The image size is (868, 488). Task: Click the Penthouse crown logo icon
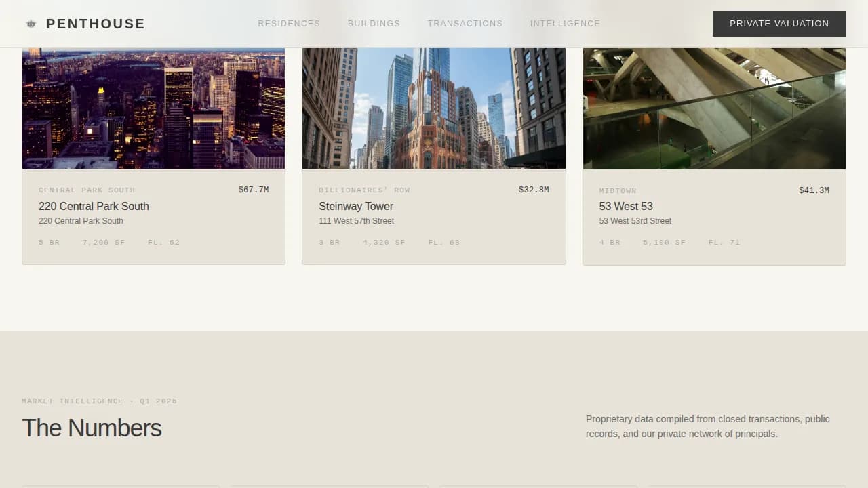pos(31,23)
